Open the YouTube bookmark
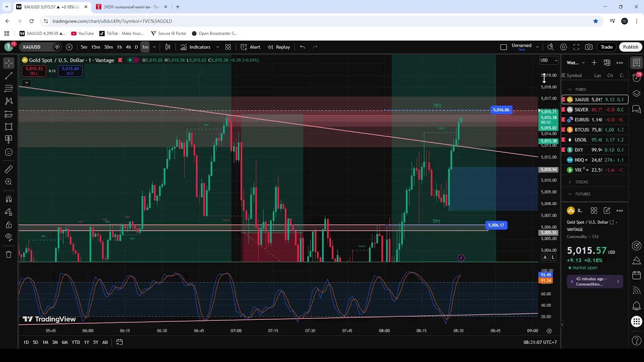The width and height of the screenshot is (644, 362). point(83,33)
